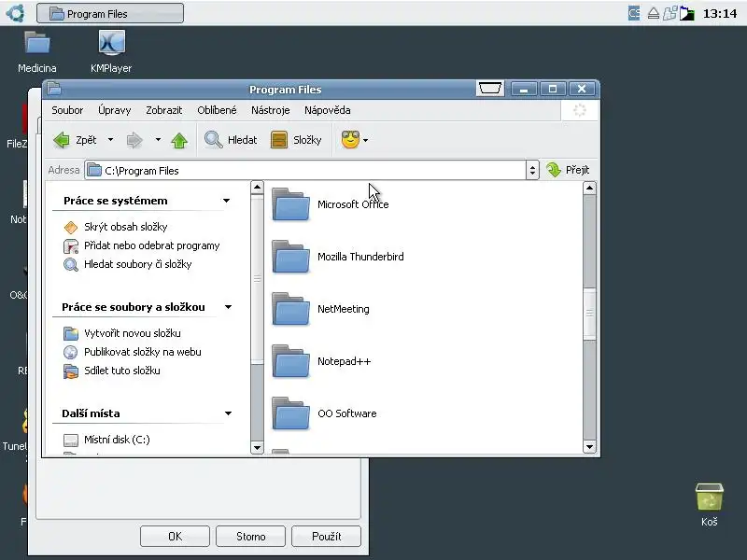Click the network tray icon
The height and width of the screenshot is (560, 747).
[669, 13]
